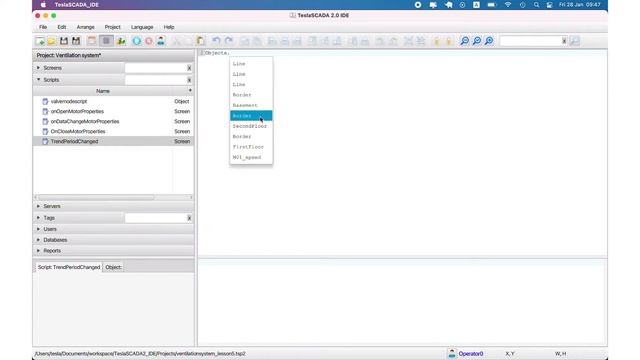Image resolution: width=640 pixels, height=360 pixels.
Task: Click the Operator0 user icon in status bar
Action: click(452, 353)
